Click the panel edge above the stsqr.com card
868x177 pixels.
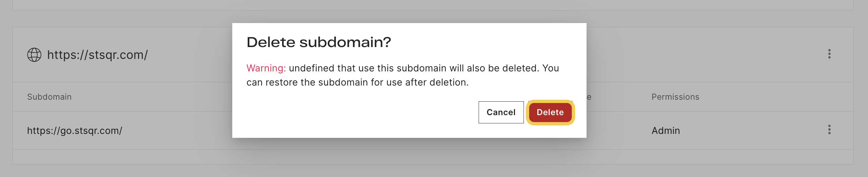[433, 10]
